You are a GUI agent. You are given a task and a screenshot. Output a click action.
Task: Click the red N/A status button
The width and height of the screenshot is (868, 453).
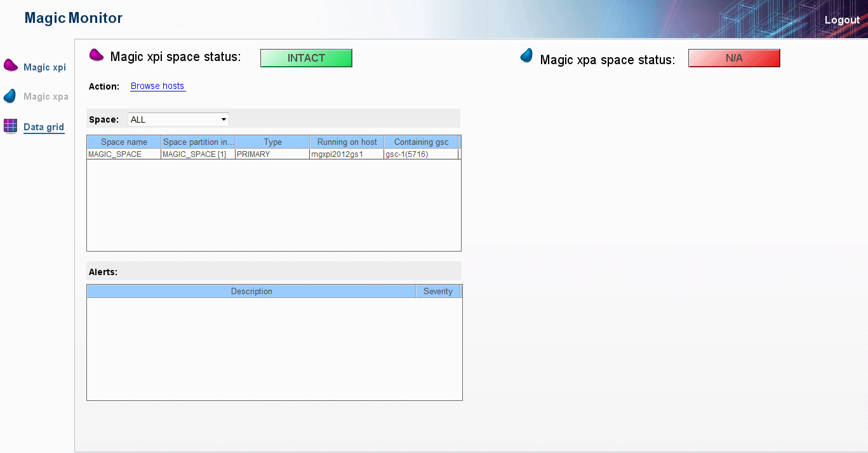pos(734,58)
